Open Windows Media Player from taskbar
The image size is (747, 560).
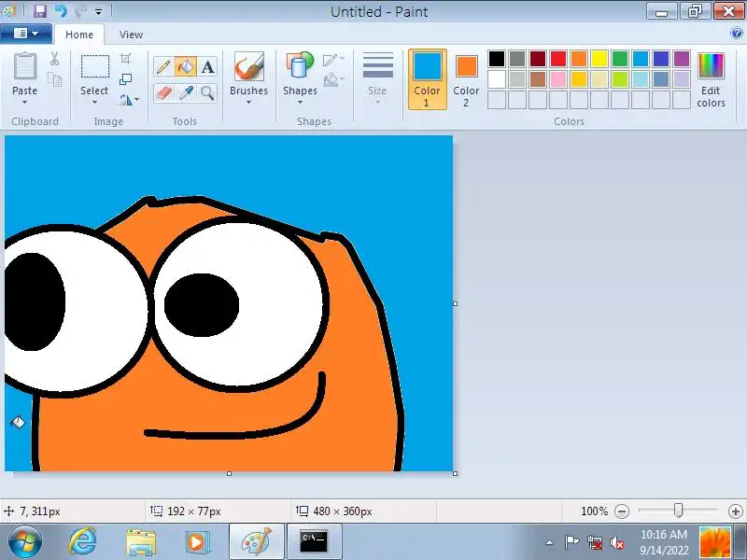click(x=197, y=542)
